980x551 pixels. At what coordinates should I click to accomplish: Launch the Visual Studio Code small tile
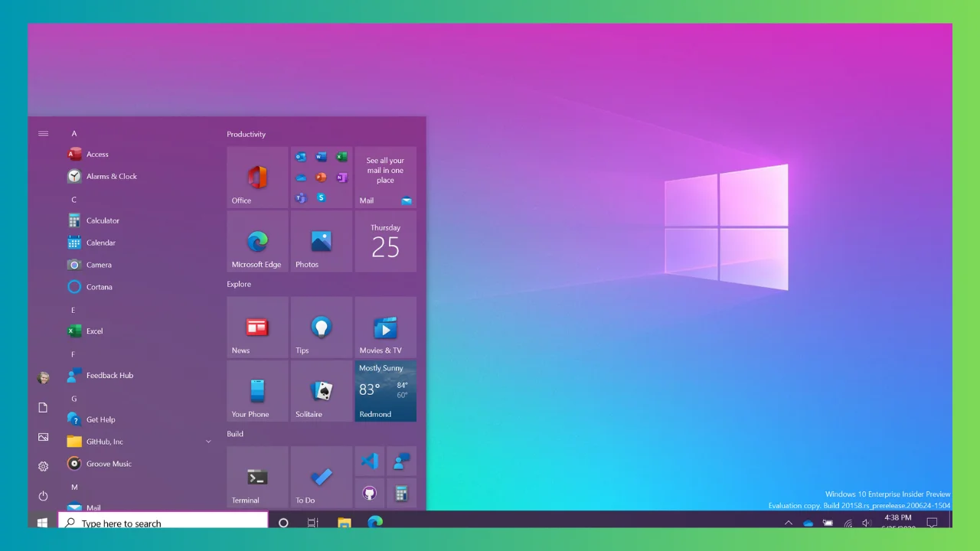(370, 461)
